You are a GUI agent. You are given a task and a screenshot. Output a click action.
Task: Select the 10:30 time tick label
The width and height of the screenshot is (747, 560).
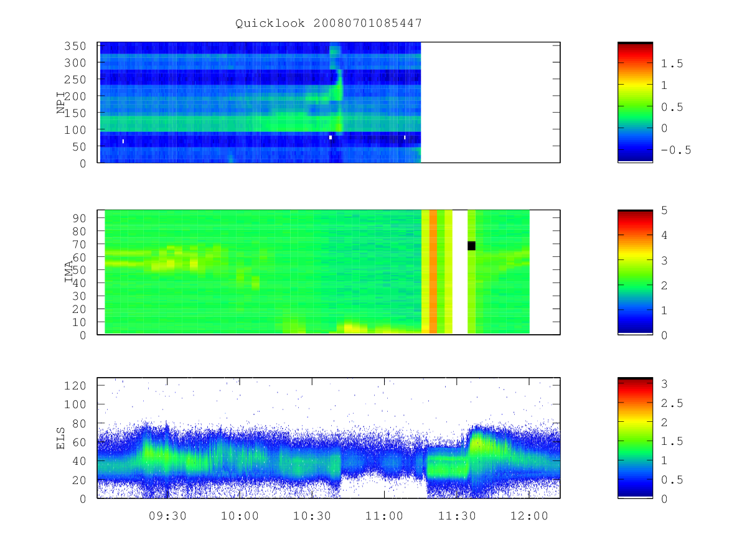[312, 516]
